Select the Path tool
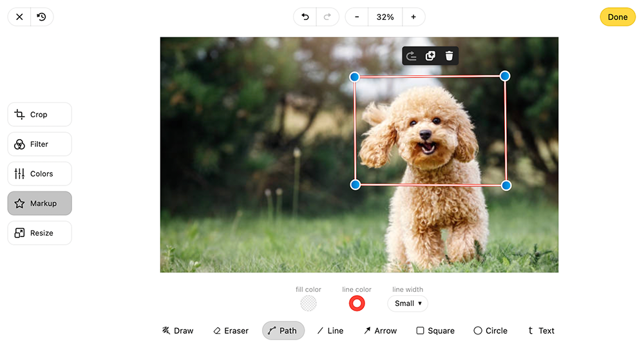This screenshot has height=346, width=644. click(283, 331)
